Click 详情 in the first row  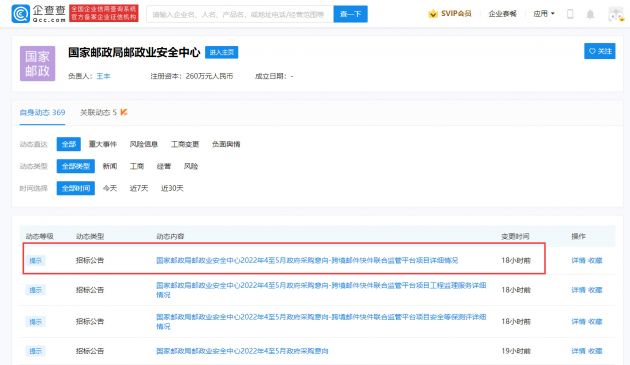click(578, 260)
